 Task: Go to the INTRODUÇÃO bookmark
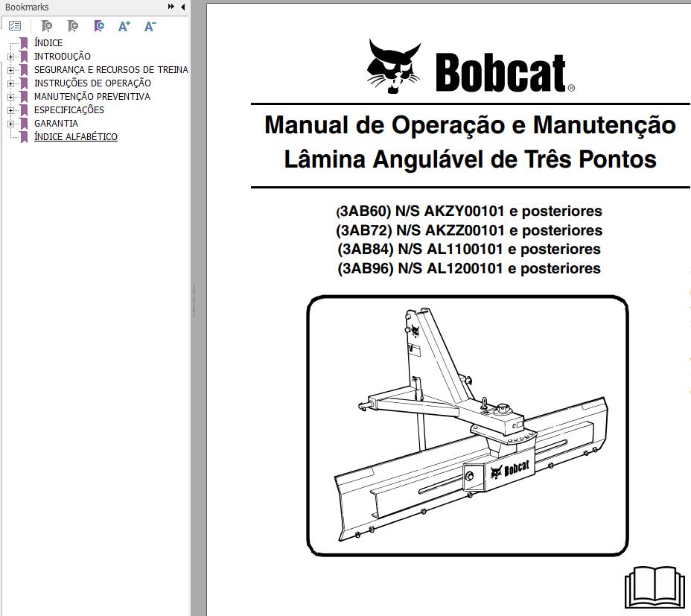[63, 57]
